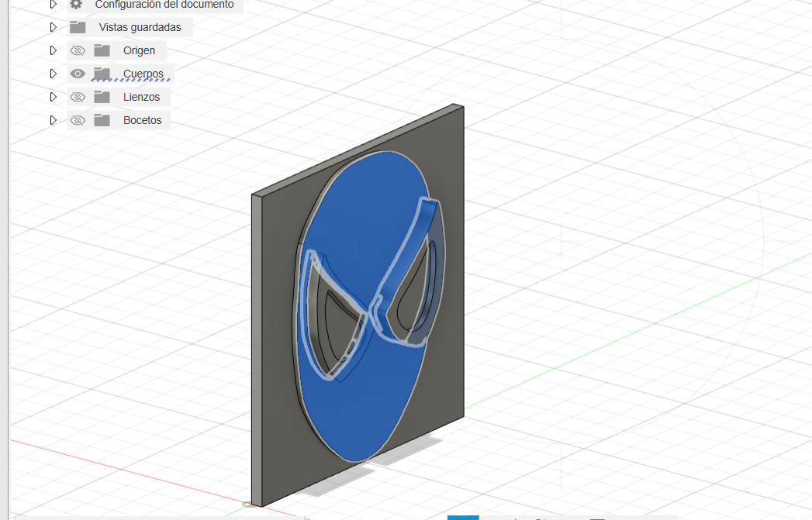Show the hidden Bocetos sketches
812x520 pixels.
[x=78, y=120]
